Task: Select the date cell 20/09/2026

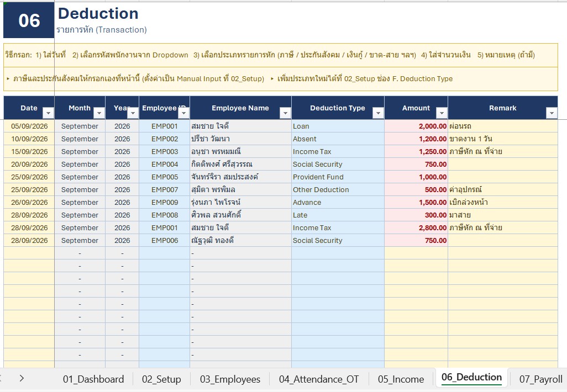Action: coord(29,164)
